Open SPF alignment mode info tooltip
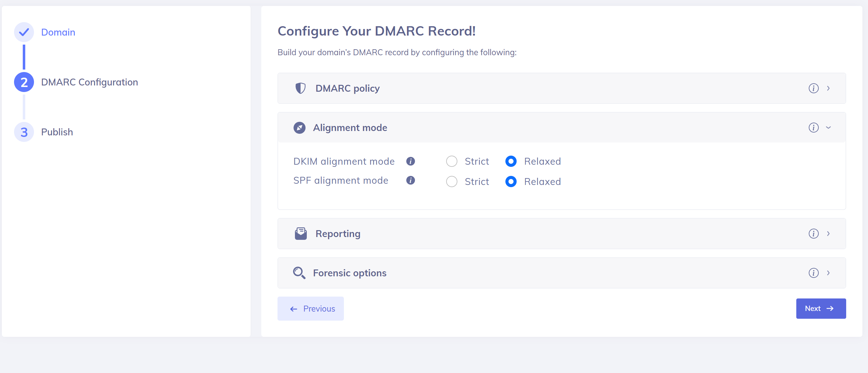Image resolution: width=868 pixels, height=373 pixels. click(410, 181)
